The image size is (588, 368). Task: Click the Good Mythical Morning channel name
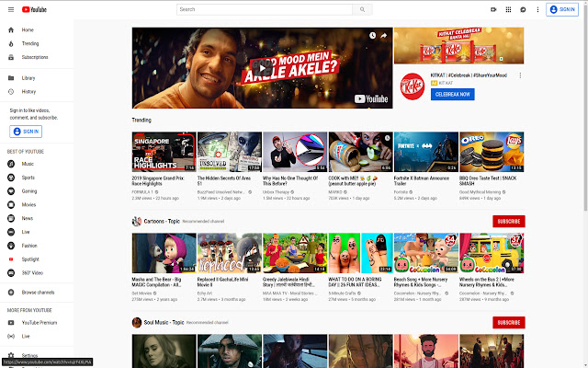coord(480,192)
